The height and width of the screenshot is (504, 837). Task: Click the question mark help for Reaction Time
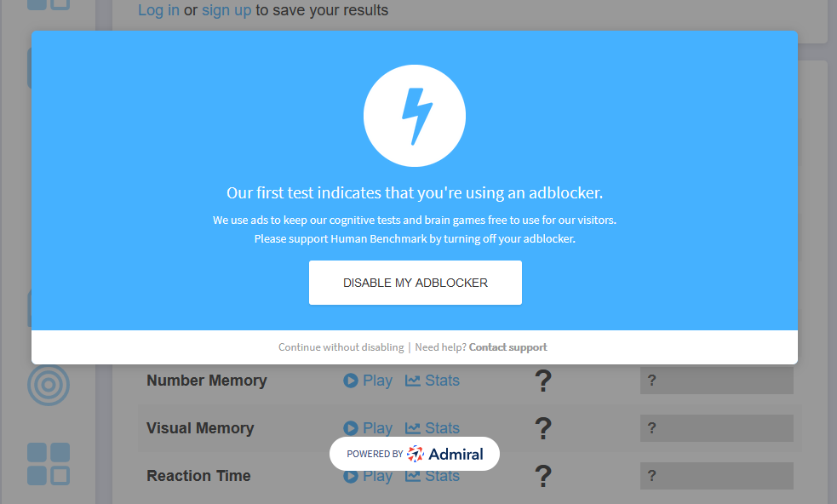543,475
